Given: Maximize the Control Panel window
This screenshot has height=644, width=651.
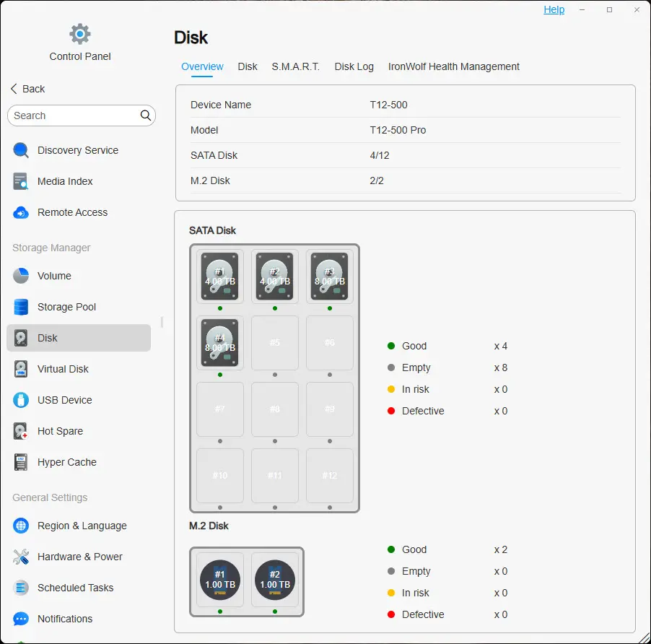Looking at the screenshot, I should click(609, 9).
